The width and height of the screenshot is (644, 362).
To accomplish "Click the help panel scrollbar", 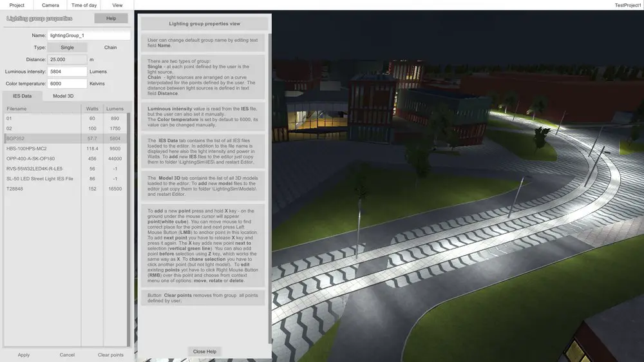I will [269, 188].
